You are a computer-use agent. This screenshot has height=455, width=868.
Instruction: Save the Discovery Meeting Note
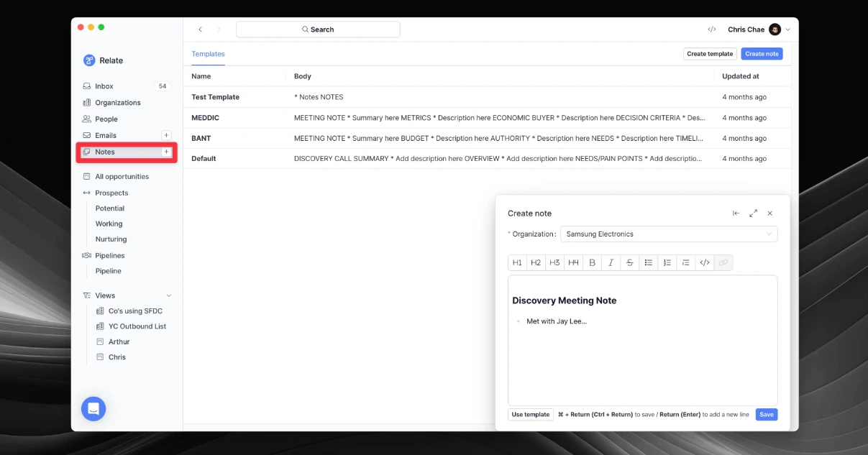click(x=766, y=414)
